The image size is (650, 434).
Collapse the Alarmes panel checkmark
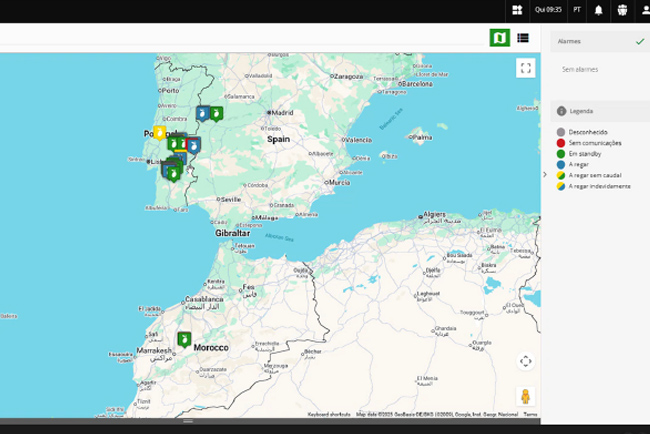pos(639,42)
